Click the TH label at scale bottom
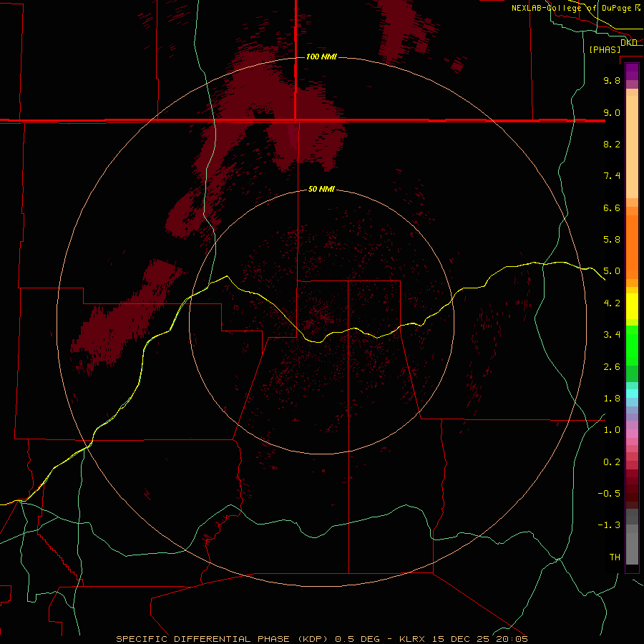 point(615,557)
